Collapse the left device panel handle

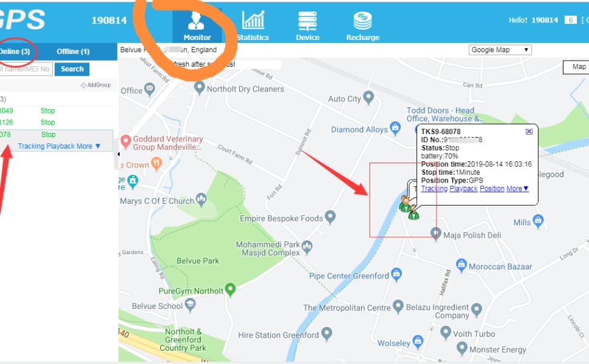coord(118,154)
